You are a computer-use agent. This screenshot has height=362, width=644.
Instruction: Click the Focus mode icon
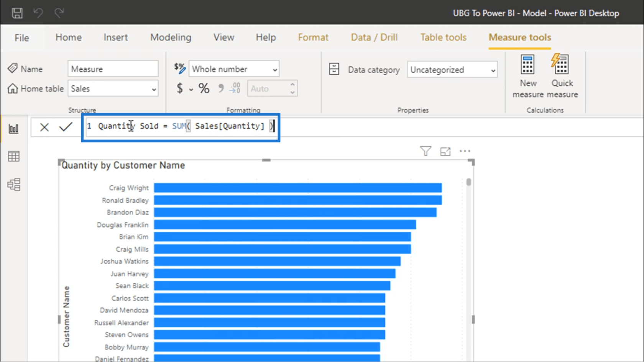(x=445, y=151)
